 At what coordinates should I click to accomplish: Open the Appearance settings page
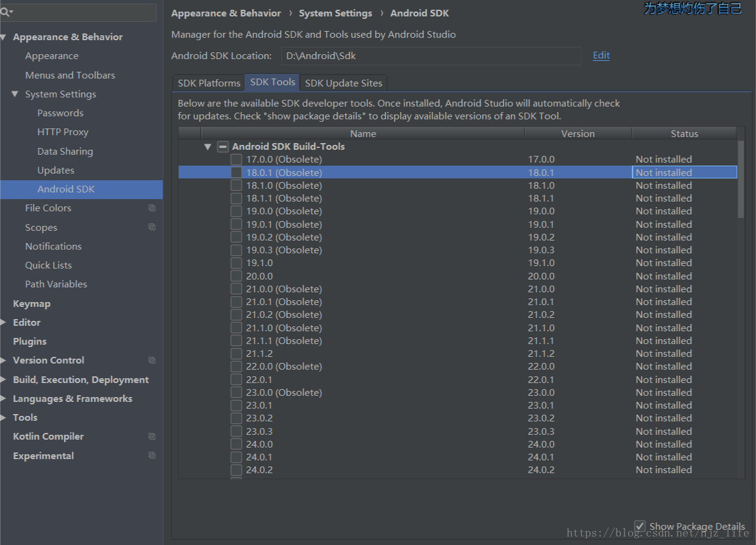point(52,56)
